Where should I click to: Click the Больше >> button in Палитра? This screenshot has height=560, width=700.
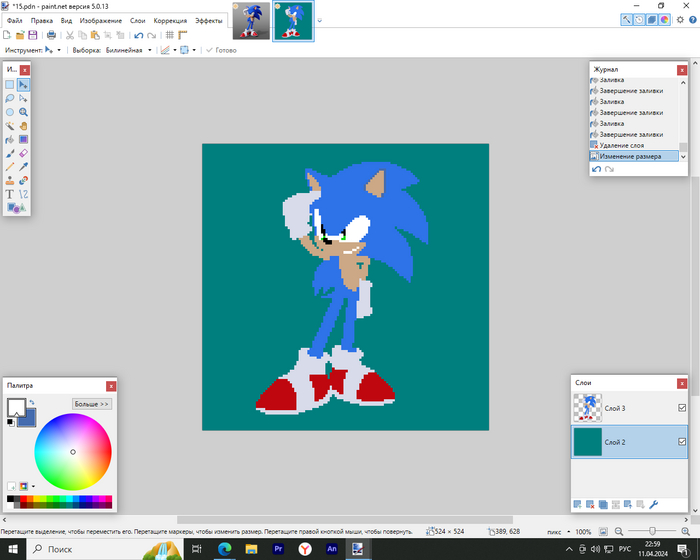point(92,404)
